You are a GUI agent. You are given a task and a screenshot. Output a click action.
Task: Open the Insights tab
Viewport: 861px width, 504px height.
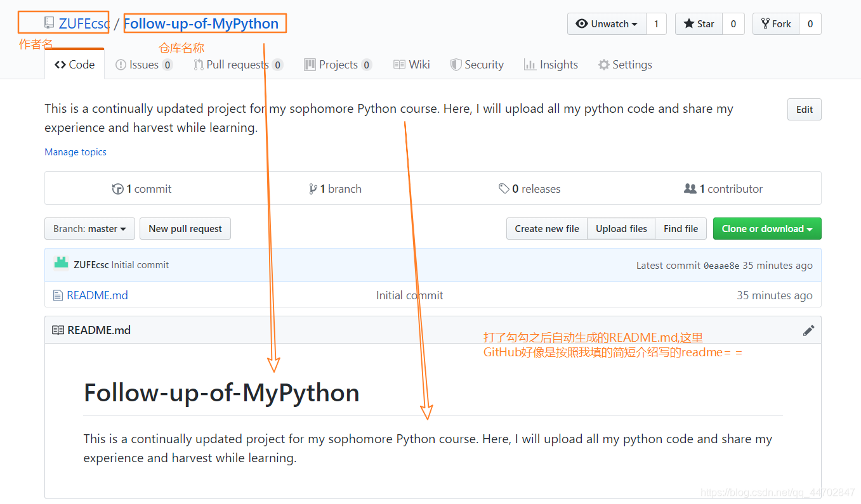[551, 65]
